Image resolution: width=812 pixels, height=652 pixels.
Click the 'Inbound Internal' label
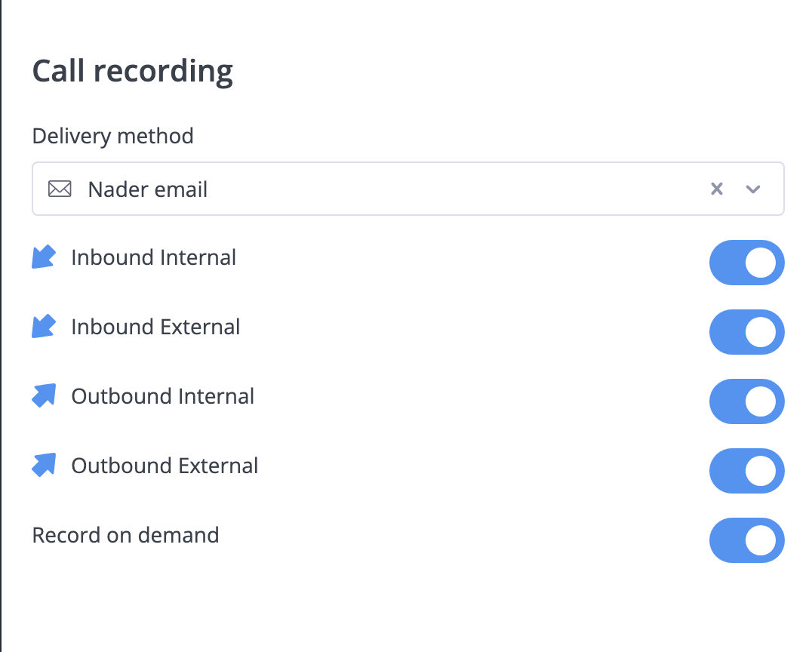pyautogui.click(x=154, y=257)
